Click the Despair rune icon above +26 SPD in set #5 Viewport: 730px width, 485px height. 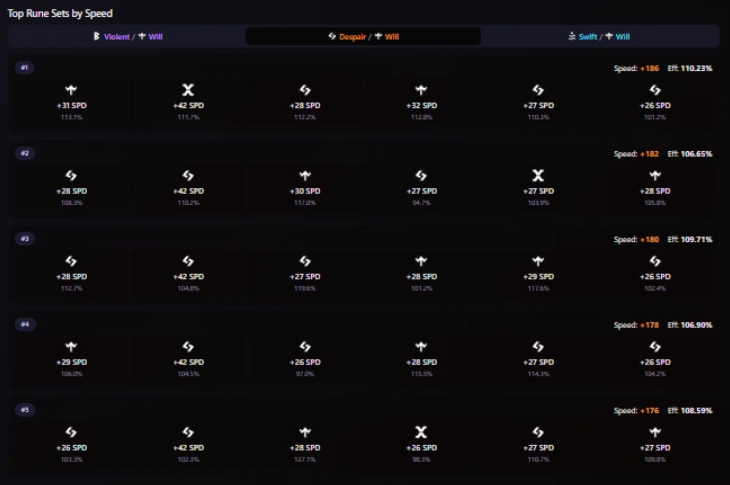click(x=71, y=432)
